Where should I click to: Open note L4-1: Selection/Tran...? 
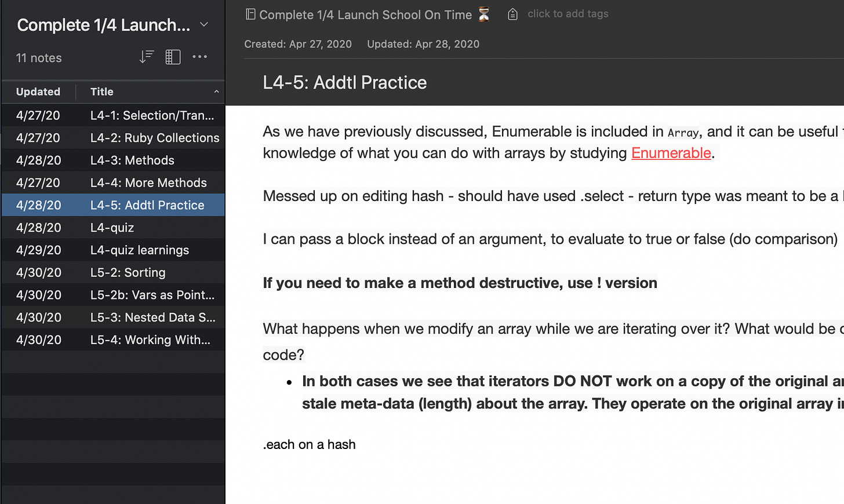coord(113,115)
